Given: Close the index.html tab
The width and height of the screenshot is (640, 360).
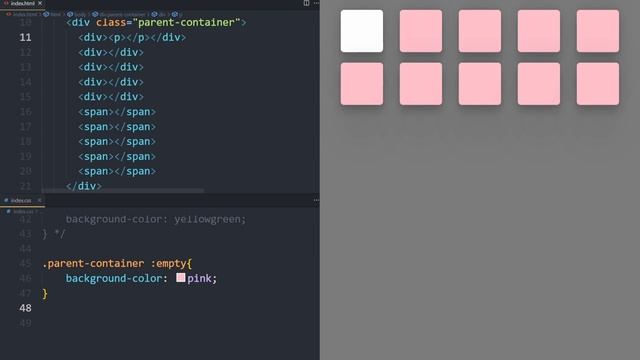Looking at the screenshot, I should tap(40, 3).
